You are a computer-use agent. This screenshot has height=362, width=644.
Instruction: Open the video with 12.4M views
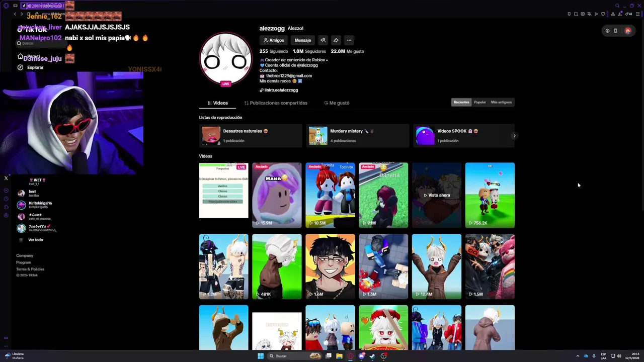click(437, 266)
